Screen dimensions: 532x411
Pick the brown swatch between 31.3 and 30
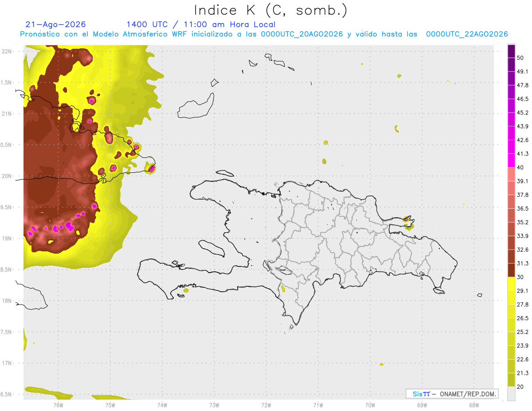coord(511,270)
